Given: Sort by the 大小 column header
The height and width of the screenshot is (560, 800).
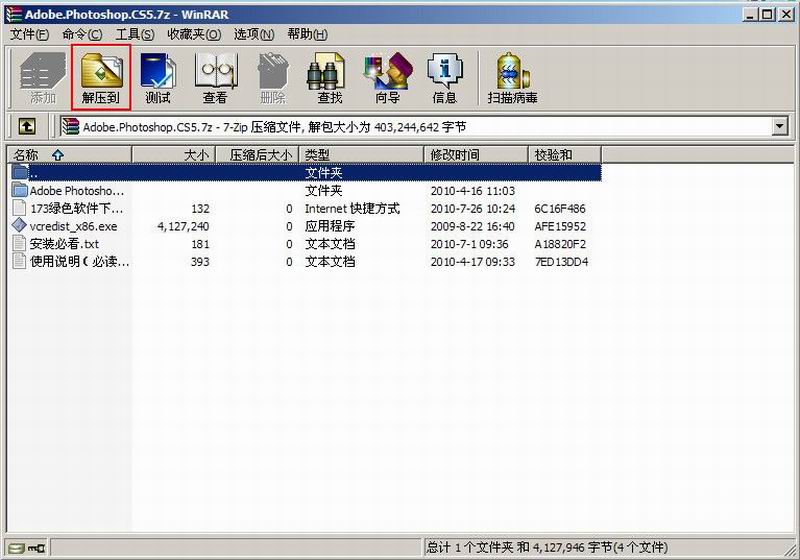Looking at the screenshot, I should pyautogui.click(x=174, y=155).
